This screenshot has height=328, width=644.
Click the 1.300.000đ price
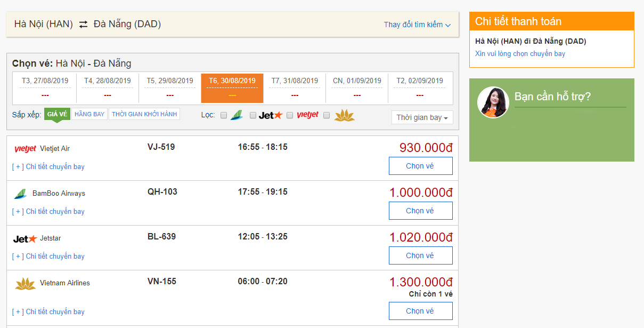click(x=421, y=282)
